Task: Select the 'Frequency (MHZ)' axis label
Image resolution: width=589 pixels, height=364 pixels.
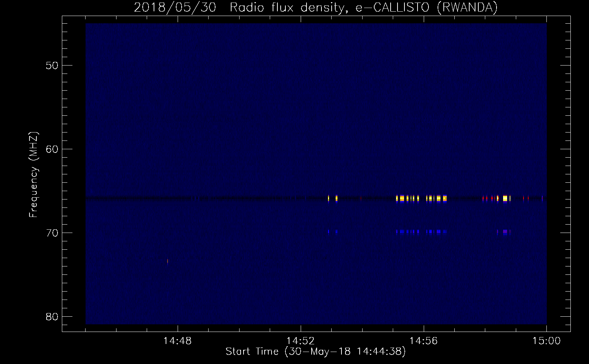Action: click(x=33, y=175)
